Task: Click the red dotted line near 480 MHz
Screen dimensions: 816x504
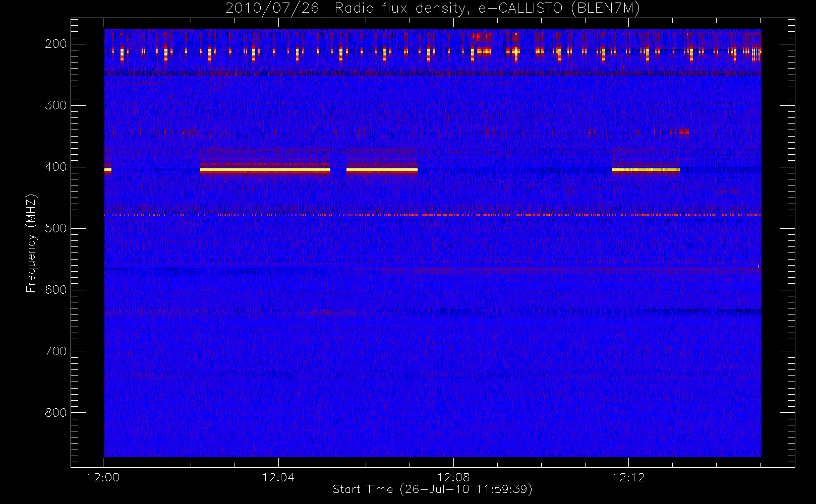Action: coord(433,215)
